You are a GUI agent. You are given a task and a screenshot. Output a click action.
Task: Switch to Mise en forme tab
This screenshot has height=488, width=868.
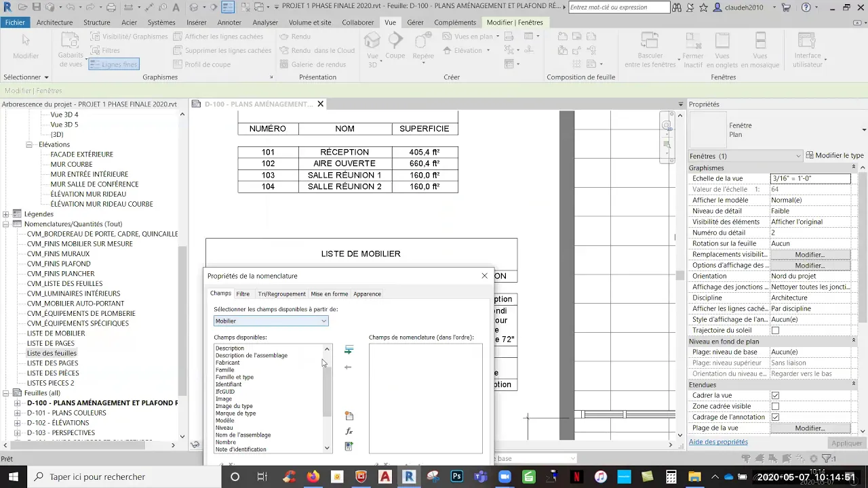point(330,293)
